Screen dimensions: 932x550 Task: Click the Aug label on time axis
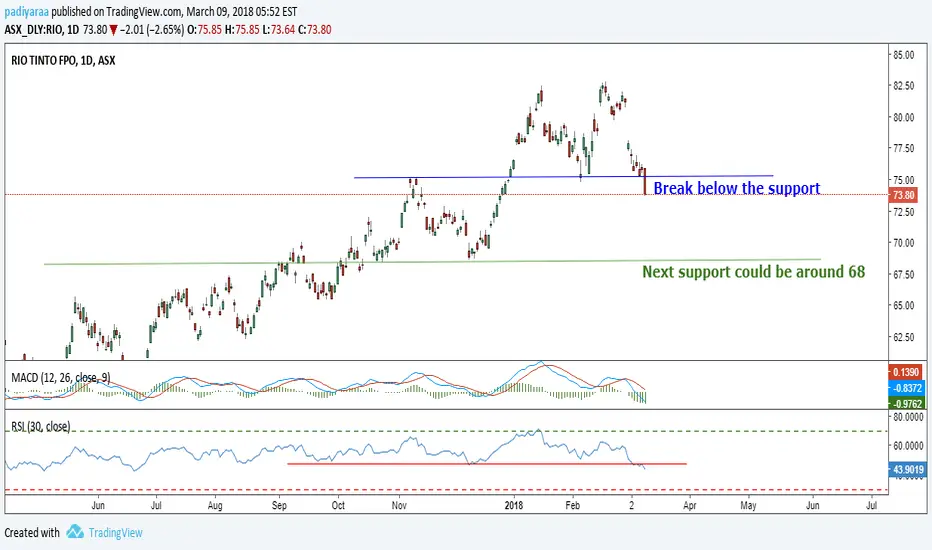215,505
